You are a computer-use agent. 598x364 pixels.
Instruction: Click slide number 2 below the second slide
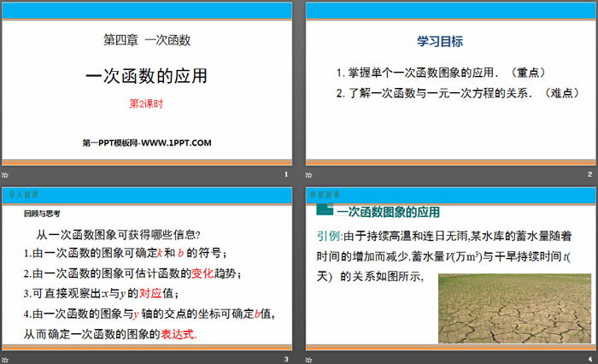(x=589, y=174)
